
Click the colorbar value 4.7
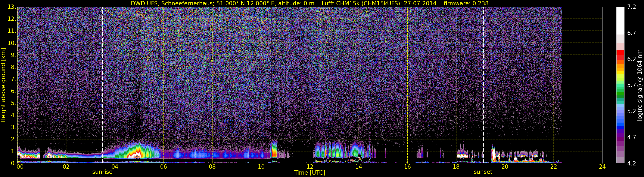632,137
